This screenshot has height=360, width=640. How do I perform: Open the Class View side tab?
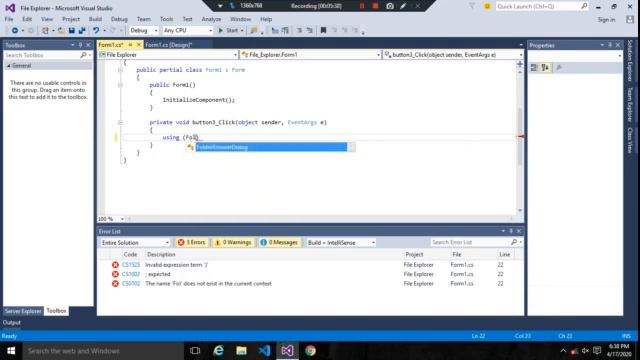tap(630, 140)
